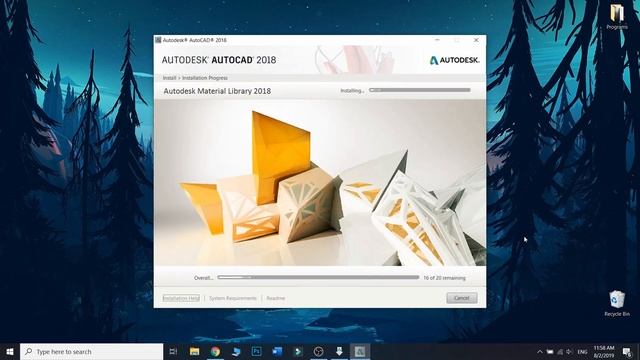Viewport: 640px width, 360px height.
Task: Open the Windows Start menu
Action: pos(10,351)
